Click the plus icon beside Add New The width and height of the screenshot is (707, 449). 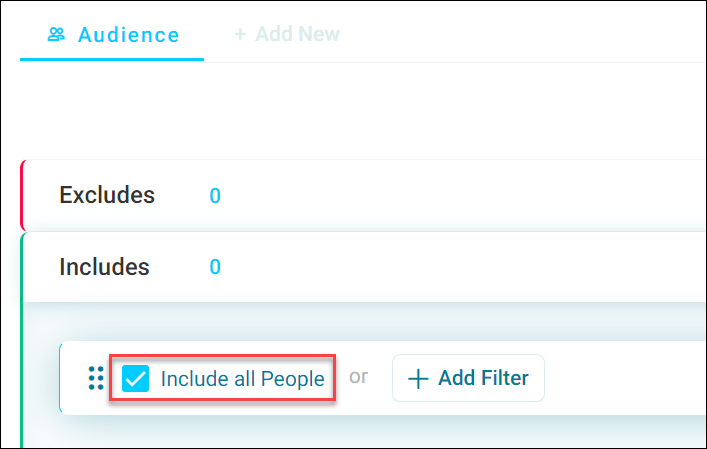240,34
